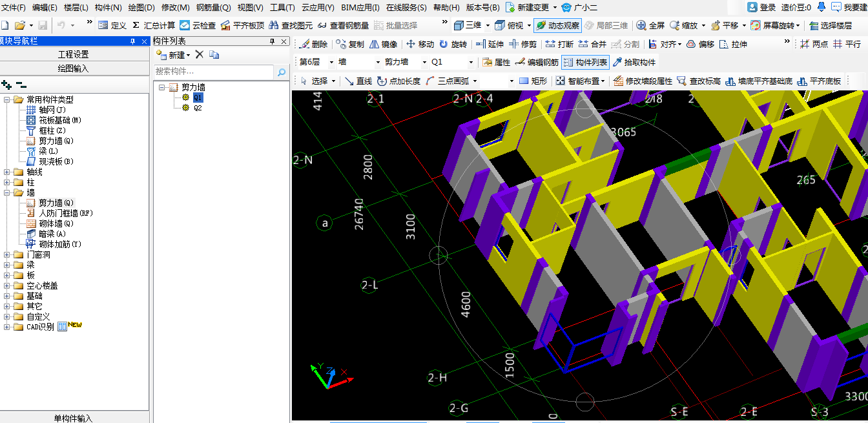Image resolution: width=868 pixels, height=423 pixels.
Task: Click 修改墙段属性 modify wall segment
Action: [x=643, y=81]
